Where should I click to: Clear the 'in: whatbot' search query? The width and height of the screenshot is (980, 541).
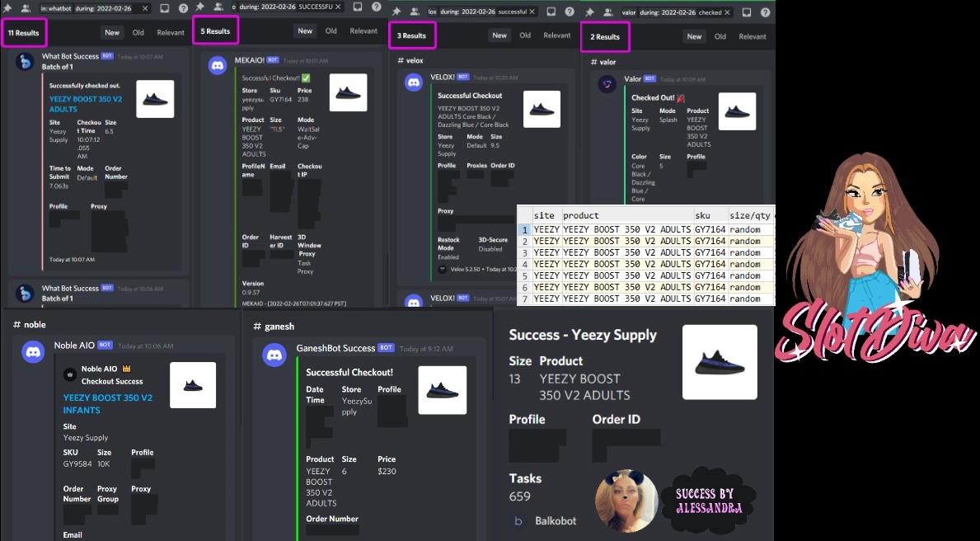[145, 8]
